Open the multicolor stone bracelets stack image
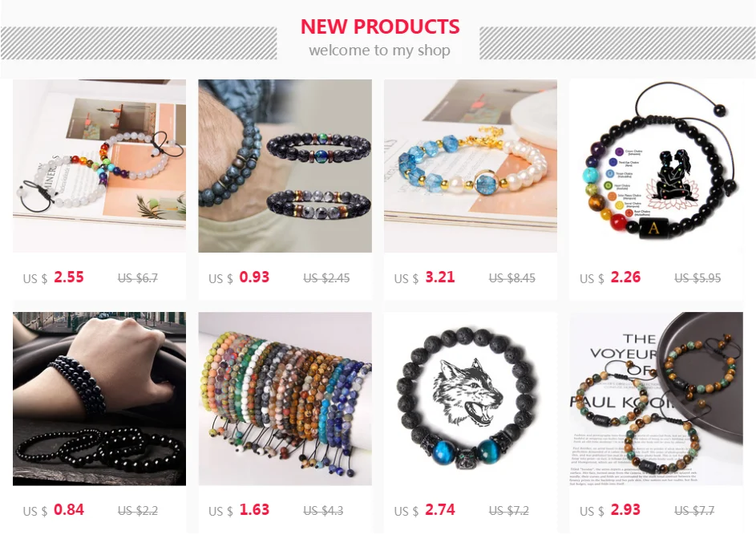Image resolution: width=756 pixels, height=555 pixels. coord(285,399)
